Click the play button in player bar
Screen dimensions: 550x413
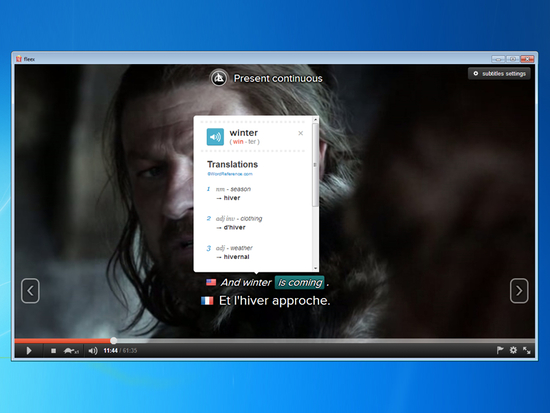pos(29,351)
